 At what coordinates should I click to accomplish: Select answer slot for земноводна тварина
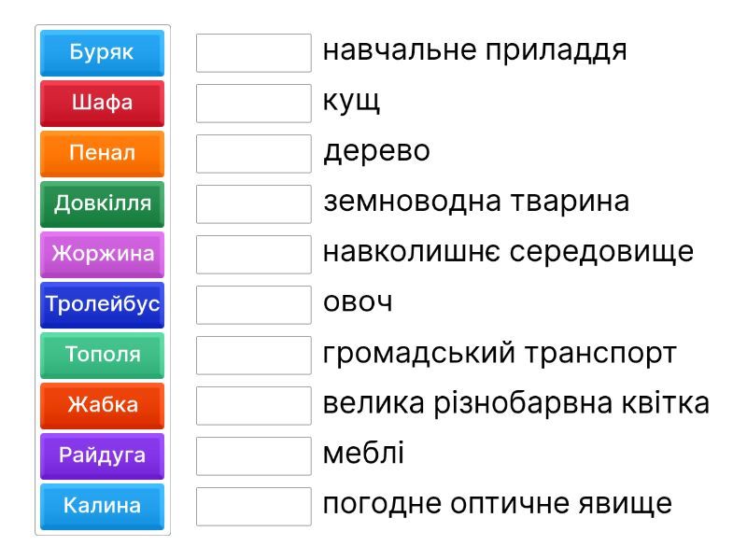[x=253, y=203]
